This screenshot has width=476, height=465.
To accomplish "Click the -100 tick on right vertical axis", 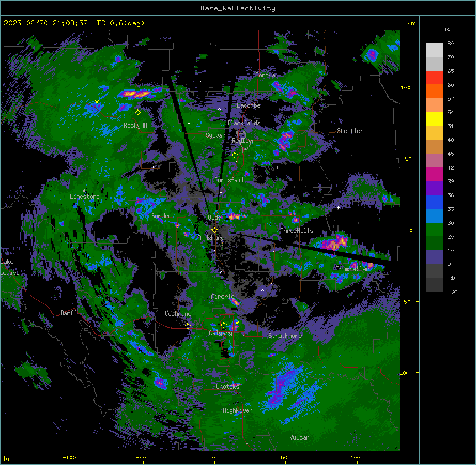I will (404, 373).
